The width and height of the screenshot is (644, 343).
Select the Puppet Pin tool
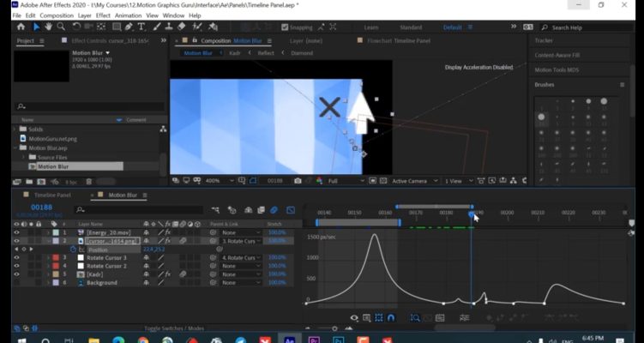(x=213, y=27)
